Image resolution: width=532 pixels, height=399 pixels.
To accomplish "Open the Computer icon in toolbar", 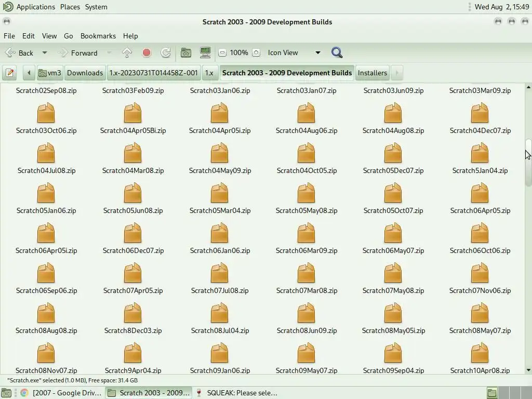I will (x=205, y=52).
